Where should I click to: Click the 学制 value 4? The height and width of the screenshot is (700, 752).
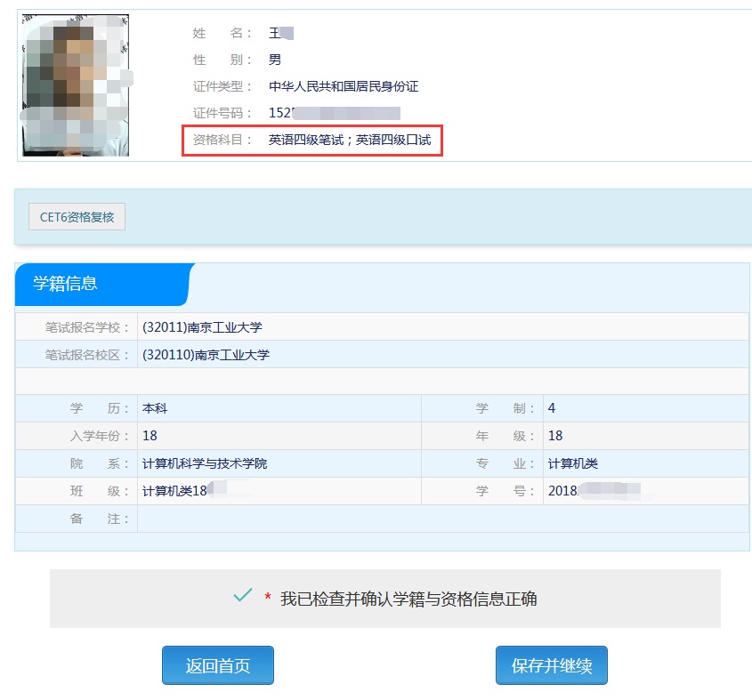[552, 409]
